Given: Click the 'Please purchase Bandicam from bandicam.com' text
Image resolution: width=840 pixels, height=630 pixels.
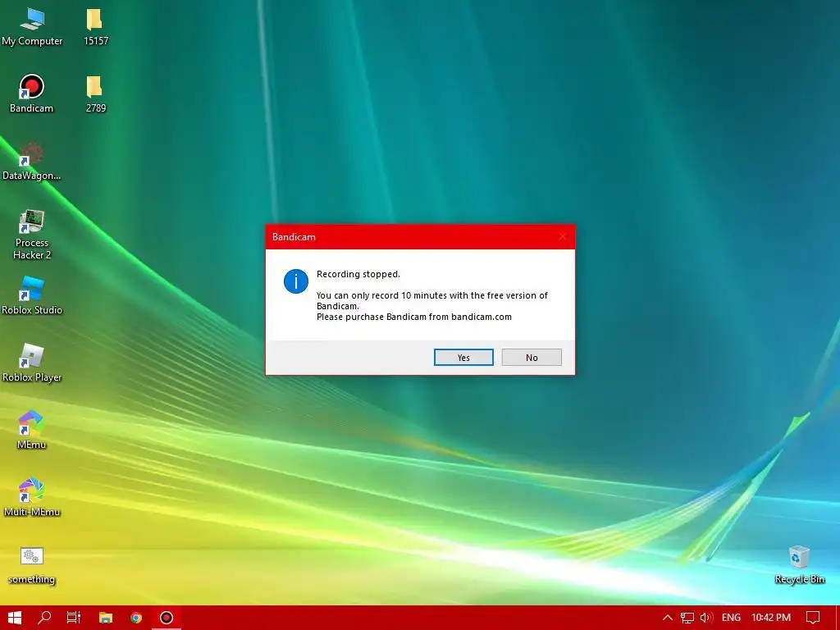Looking at the screenshot, I should pos(414,317).
